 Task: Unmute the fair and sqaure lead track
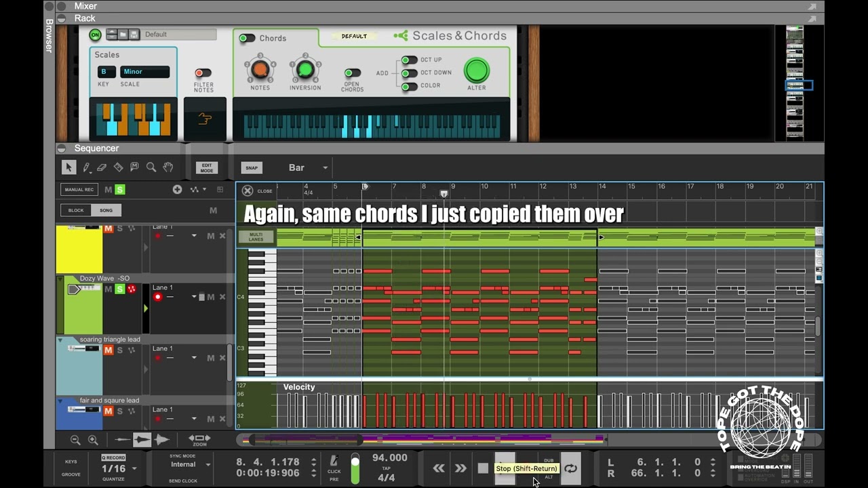click(x=108, y=411)
